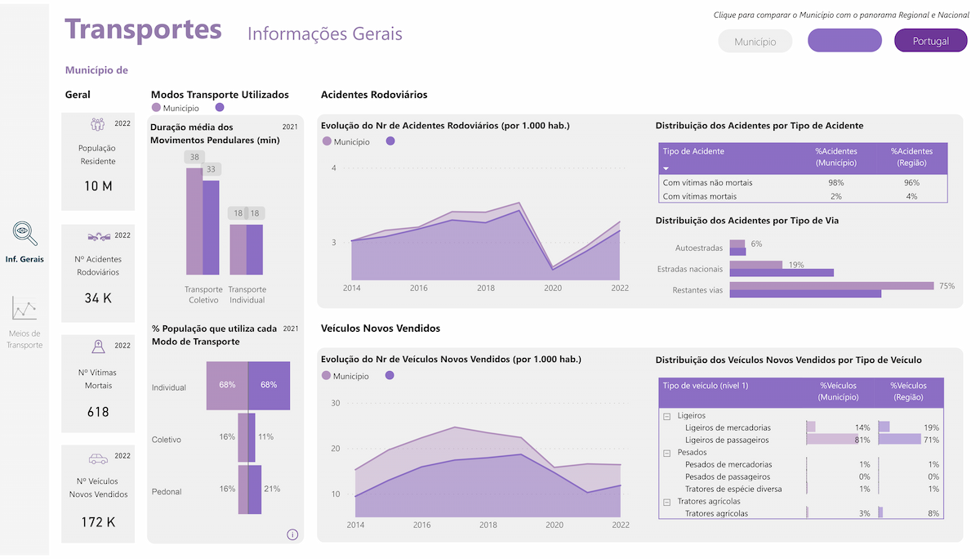Collapse the Ligeiros vehicle group
The width and height of the screenshot is (980, 559).
666,416
